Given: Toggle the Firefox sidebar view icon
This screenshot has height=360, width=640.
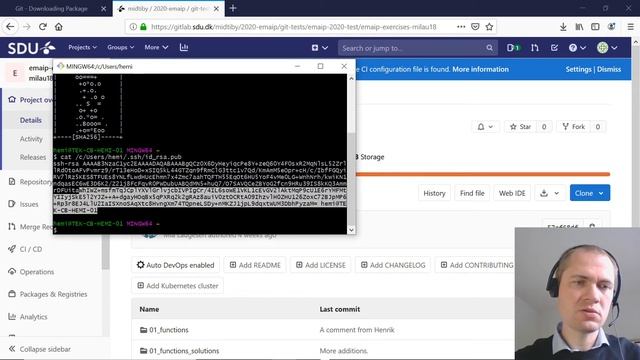Looking at the screenshot, I should (x=595, y=27).
